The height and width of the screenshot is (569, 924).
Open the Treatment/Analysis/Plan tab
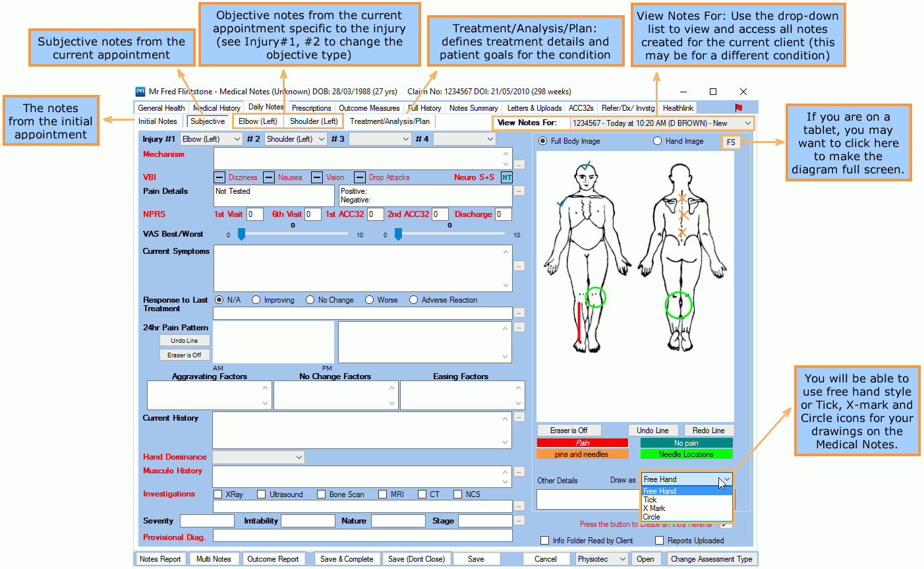click(390, 121)
